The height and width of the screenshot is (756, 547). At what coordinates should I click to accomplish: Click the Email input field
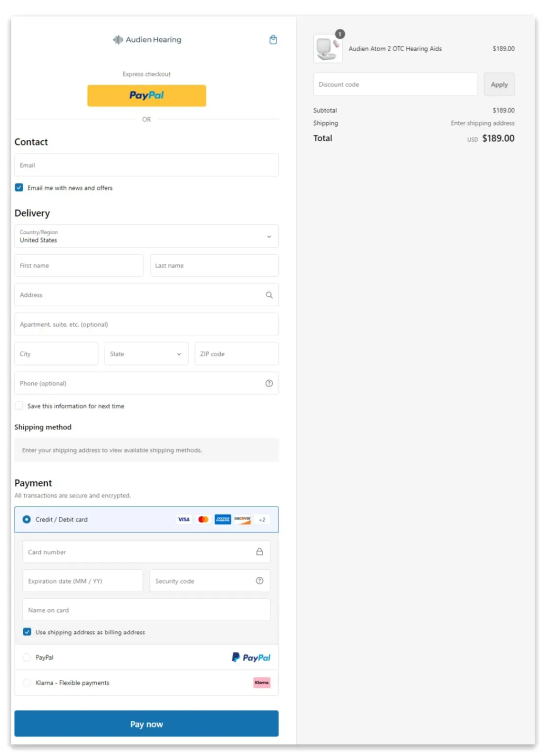146,165
